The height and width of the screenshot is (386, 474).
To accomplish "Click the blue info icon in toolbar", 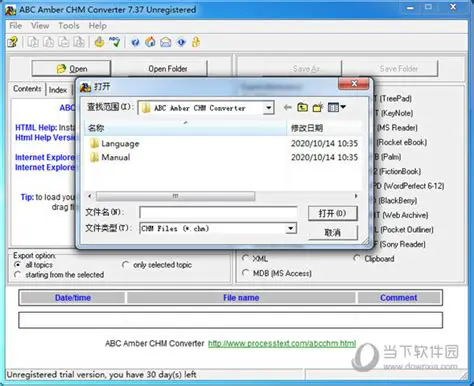I will click(181, 42).
